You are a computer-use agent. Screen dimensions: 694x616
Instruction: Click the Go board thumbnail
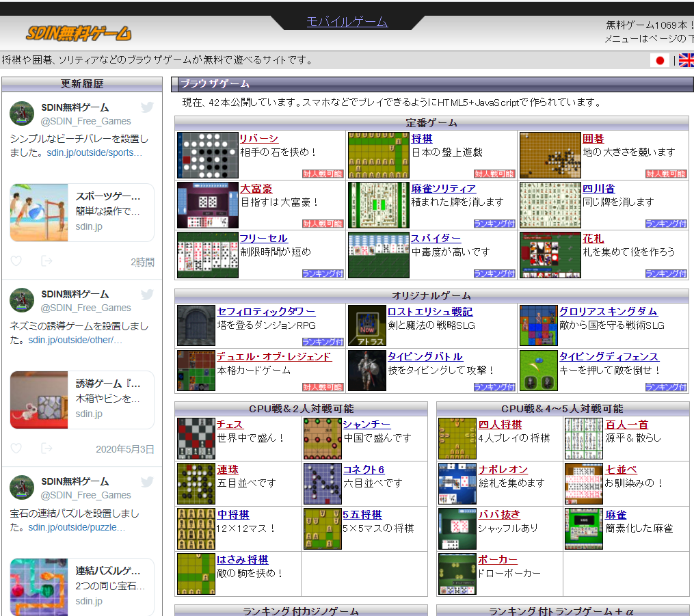point(550,155)
